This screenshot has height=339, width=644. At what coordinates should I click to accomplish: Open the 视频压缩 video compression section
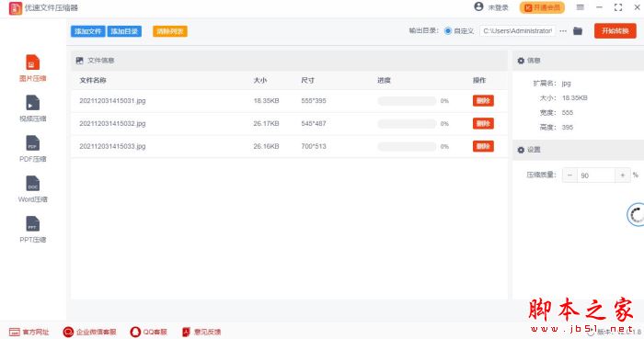coord(32,108)
